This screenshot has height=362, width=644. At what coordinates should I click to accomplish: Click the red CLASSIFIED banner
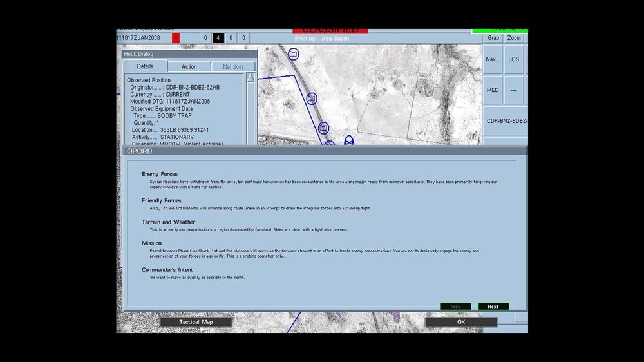[330, 31]
